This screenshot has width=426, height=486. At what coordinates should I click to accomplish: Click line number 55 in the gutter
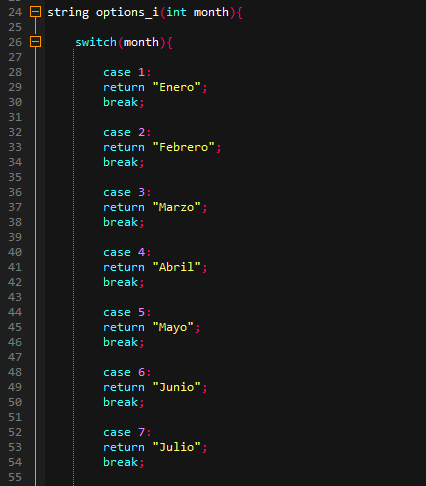[15, 477]
